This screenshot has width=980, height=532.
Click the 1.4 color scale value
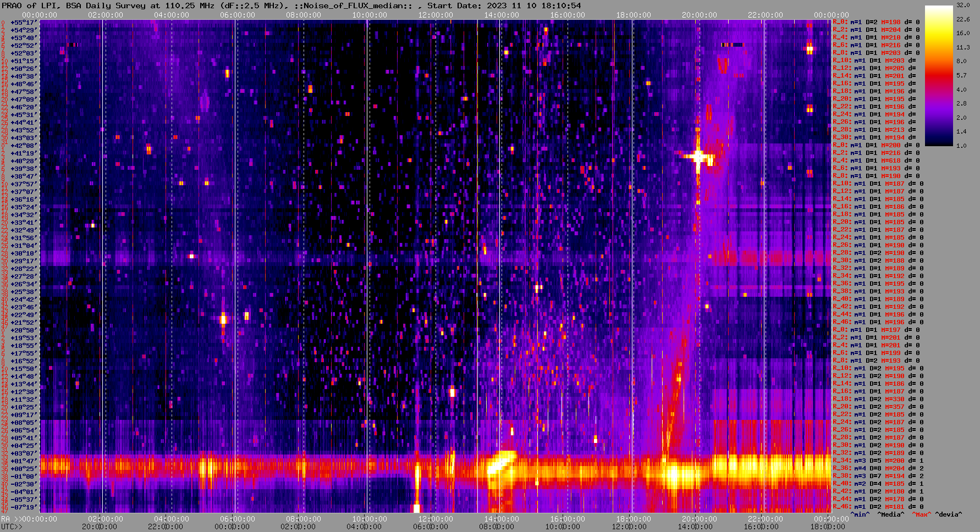[x=961, y=131]
